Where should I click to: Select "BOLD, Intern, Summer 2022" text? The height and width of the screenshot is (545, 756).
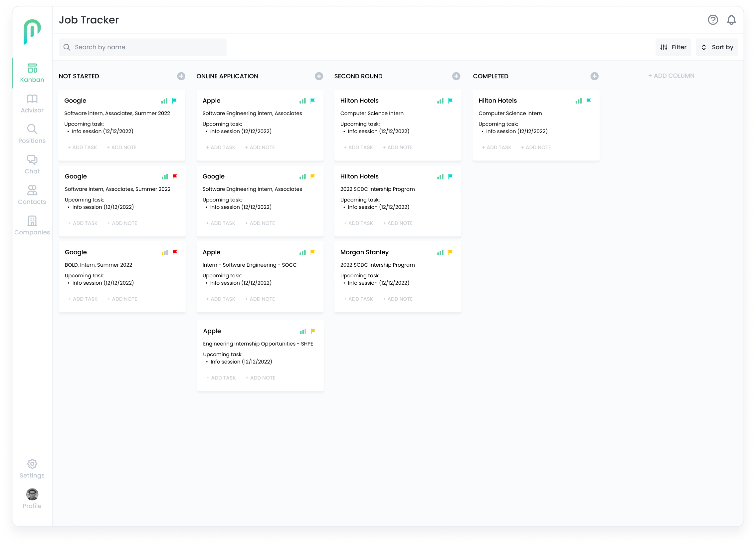98,265
